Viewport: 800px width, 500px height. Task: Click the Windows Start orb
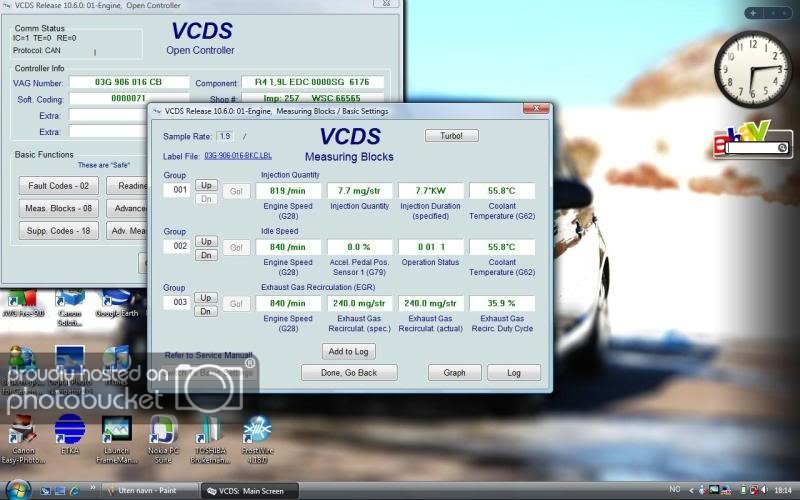18,489
